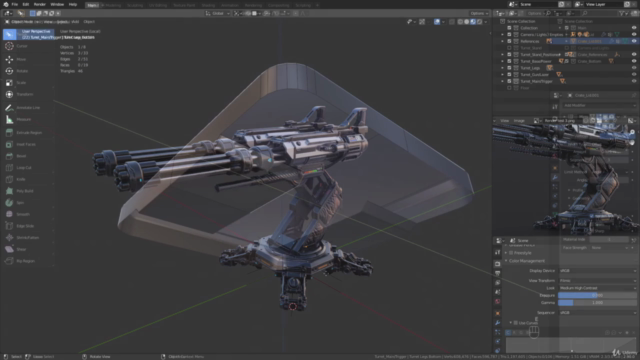Enable the Freestyle checkbox

(511, 253)
